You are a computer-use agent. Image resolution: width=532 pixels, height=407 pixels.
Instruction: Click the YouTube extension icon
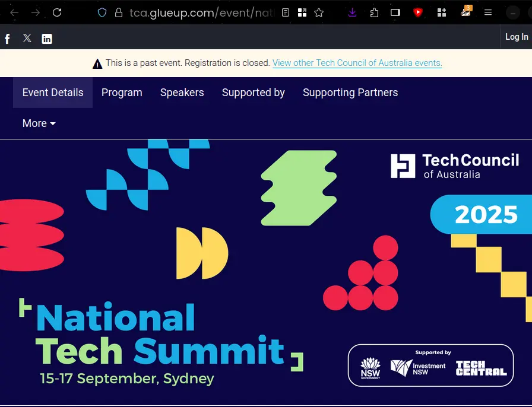[x=418, y=12]
